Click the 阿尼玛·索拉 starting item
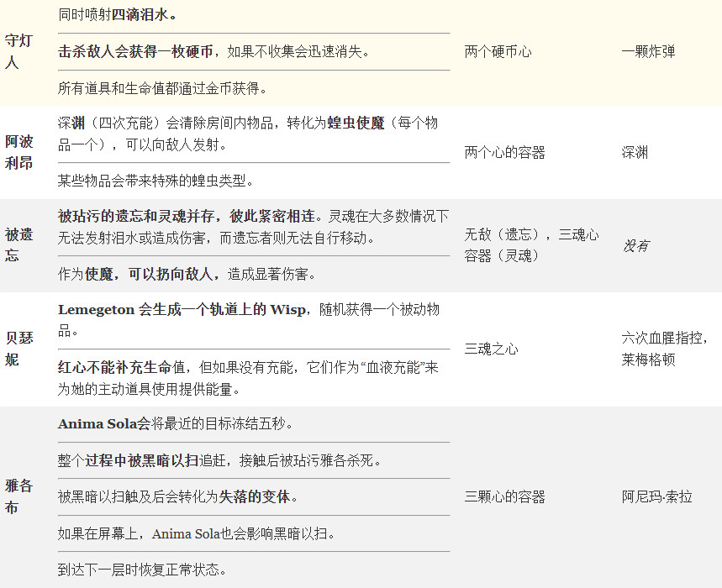The width and height of the screenshot is (722, 588). (x=657, y=496)
